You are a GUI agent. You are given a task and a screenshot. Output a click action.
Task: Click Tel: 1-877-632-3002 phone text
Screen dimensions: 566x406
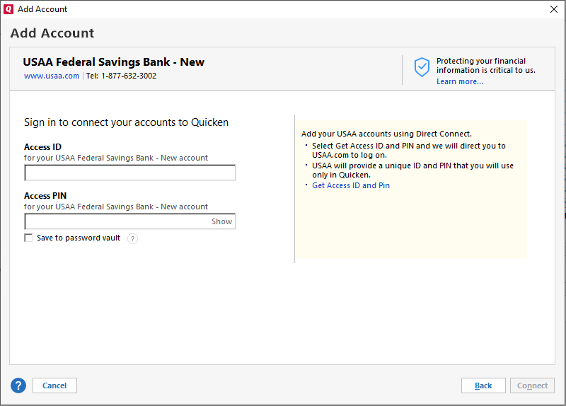point(121,76)
